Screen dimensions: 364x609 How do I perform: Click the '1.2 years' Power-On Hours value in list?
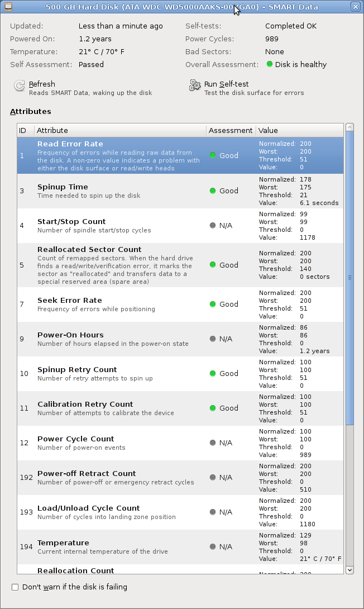[x=315, y=351]
